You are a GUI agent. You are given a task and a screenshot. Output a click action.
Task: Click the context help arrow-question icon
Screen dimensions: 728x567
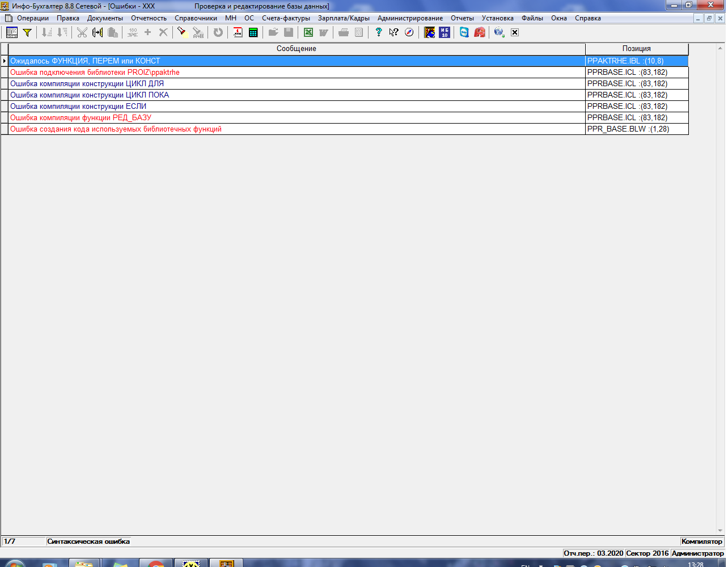[x=393, y=32]
